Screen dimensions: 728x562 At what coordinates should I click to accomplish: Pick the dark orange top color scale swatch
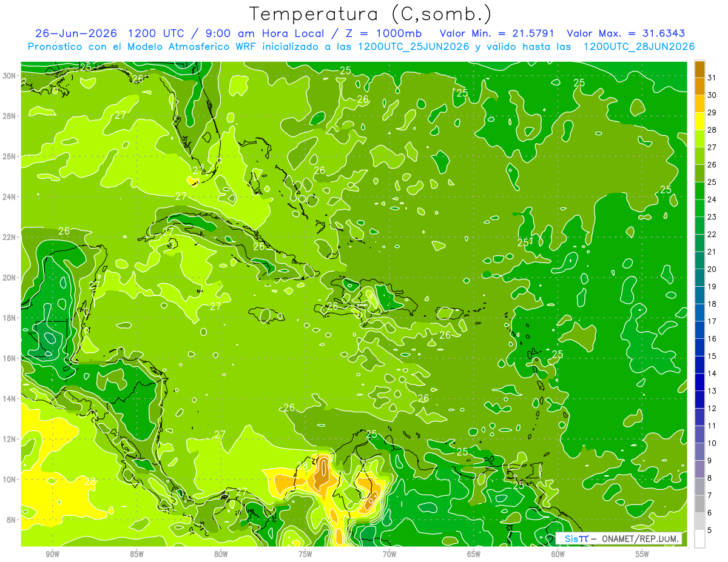coord(699,70)
